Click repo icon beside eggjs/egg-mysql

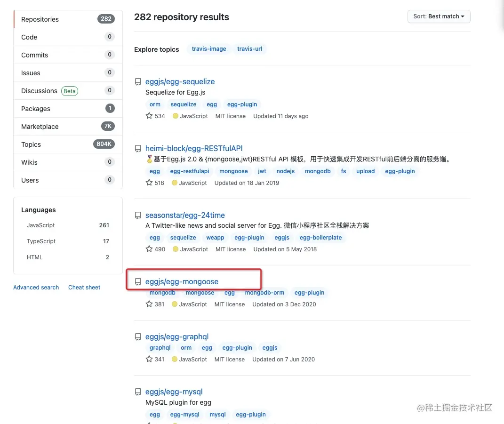pos(138,392)
